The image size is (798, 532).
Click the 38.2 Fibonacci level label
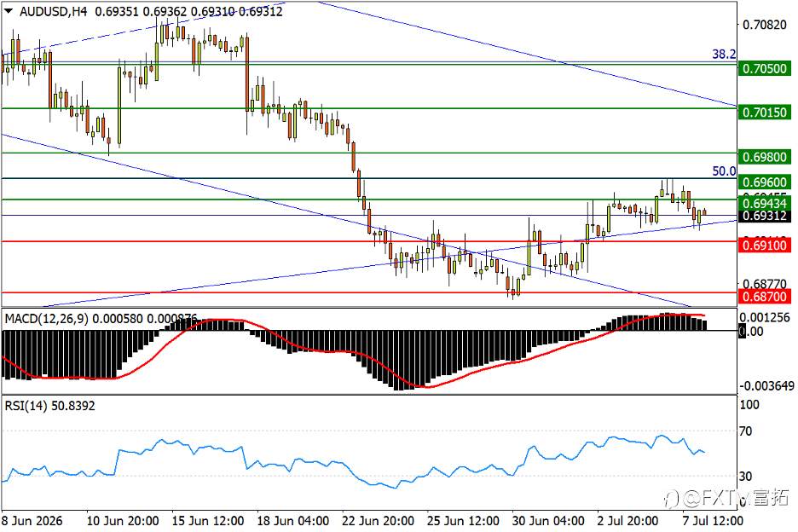724,54
